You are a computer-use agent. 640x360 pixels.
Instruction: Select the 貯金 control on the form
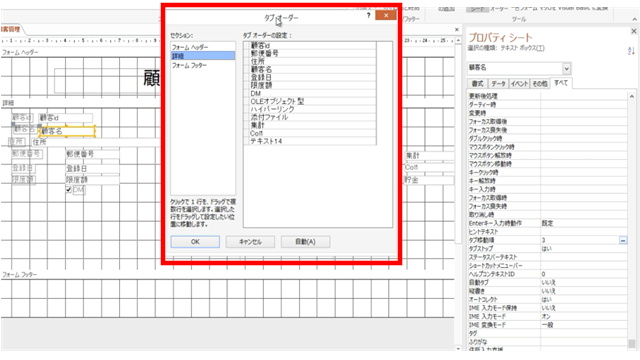click(429, 180)
